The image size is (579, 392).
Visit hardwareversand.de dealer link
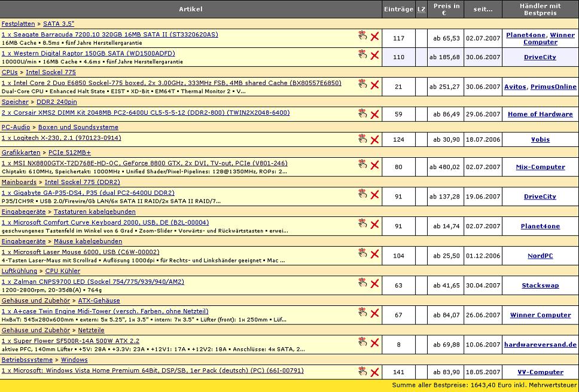point(540,344)
